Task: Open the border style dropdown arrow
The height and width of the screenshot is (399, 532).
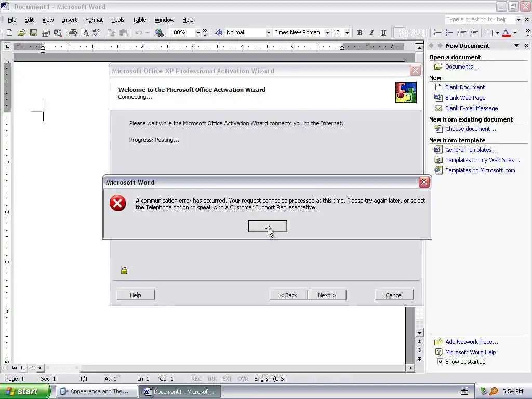Action: [x=497, y=33]
